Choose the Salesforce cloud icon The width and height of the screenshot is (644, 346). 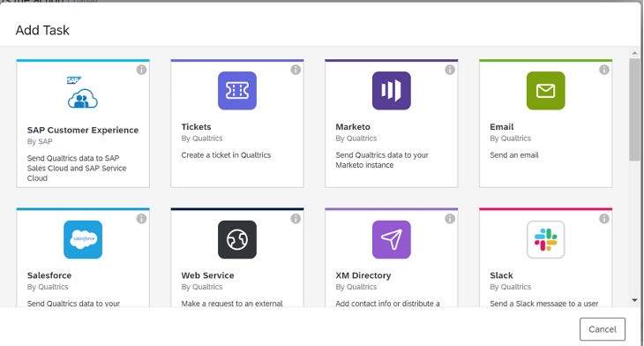[83, 239]
